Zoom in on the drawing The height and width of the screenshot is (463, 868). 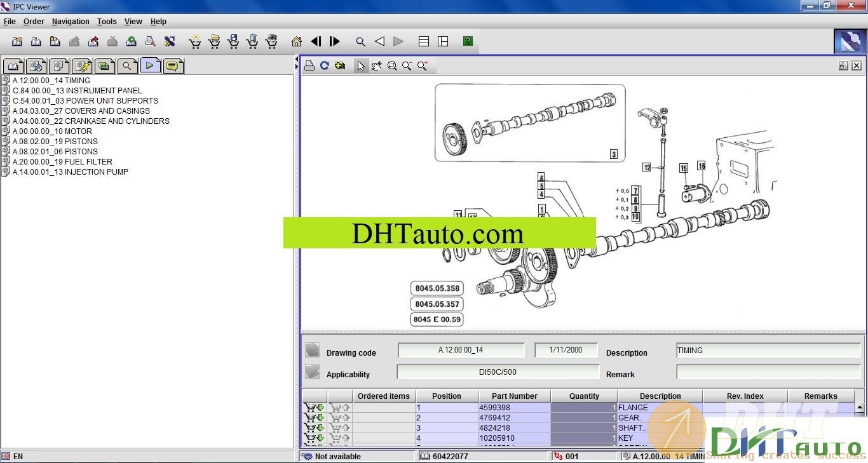(x=423, y=65)
